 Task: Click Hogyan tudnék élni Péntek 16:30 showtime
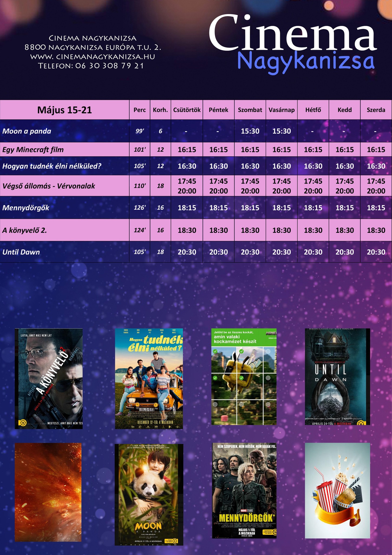click(218, 166)
